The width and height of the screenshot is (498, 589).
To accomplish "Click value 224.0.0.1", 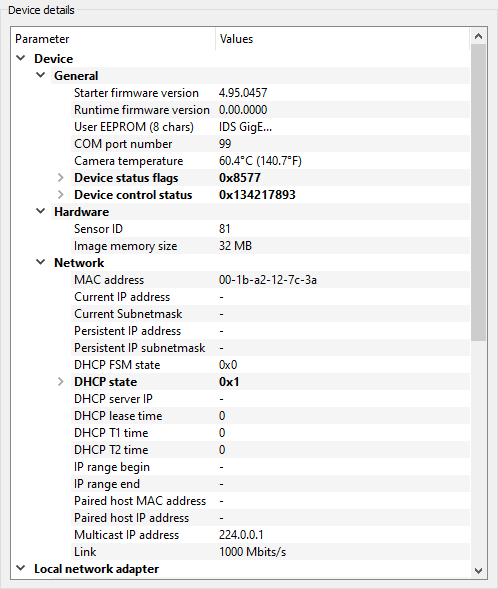I will [241, 535].
